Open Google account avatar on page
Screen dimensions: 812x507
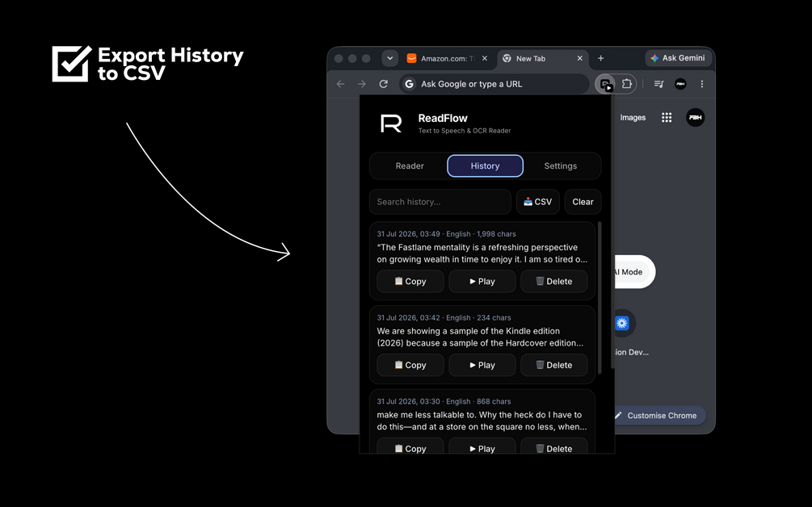point(696,117)
